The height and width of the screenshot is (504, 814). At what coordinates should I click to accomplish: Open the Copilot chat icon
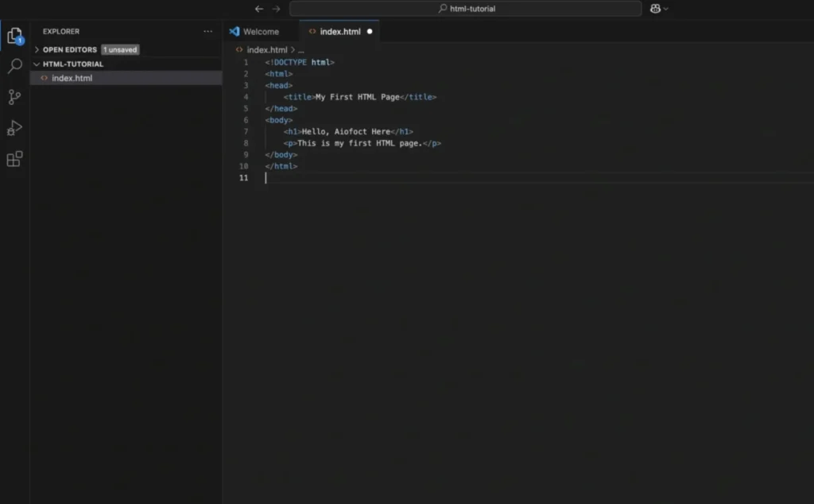point(655,9)
